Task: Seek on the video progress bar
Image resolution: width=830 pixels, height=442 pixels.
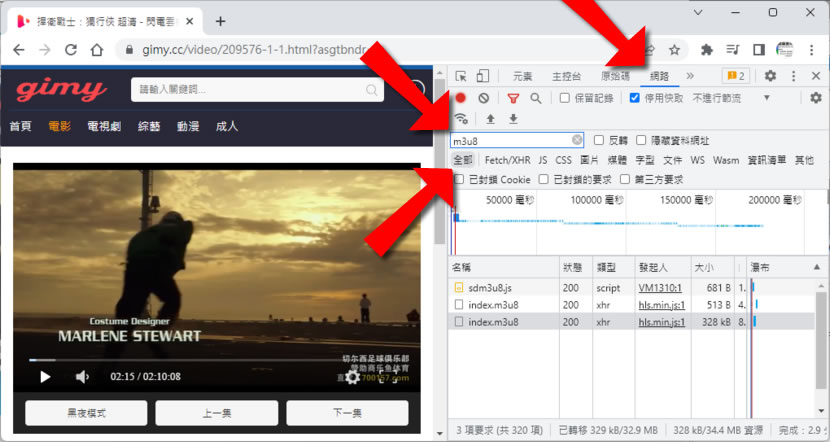Action: (217, 360)
